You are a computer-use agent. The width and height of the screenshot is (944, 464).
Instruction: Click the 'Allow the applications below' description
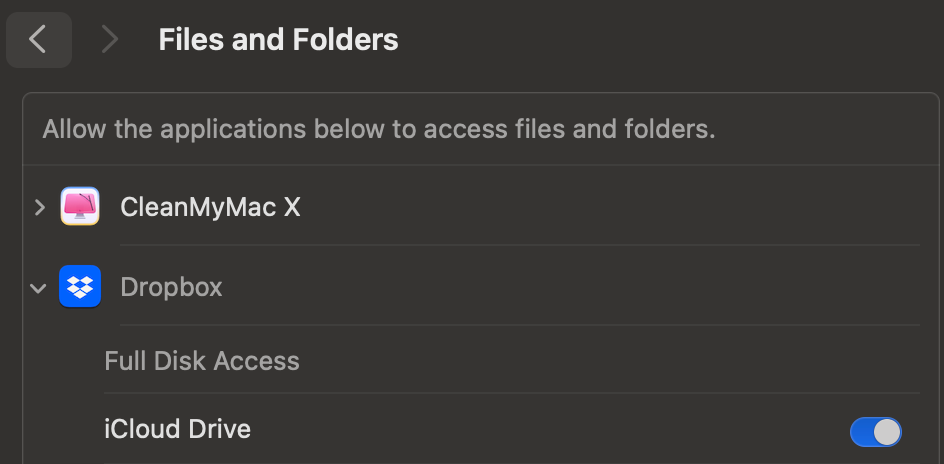(x=378, y=130)
